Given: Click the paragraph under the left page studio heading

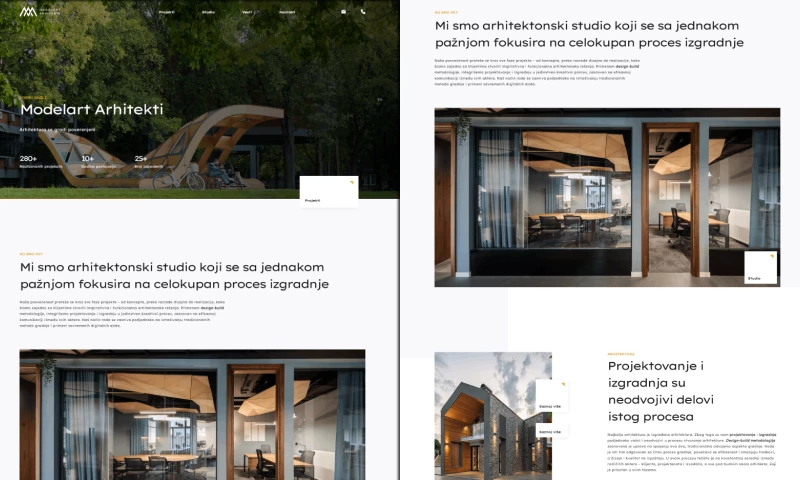Looking at the screenshot, I should [x=122, y=314].
